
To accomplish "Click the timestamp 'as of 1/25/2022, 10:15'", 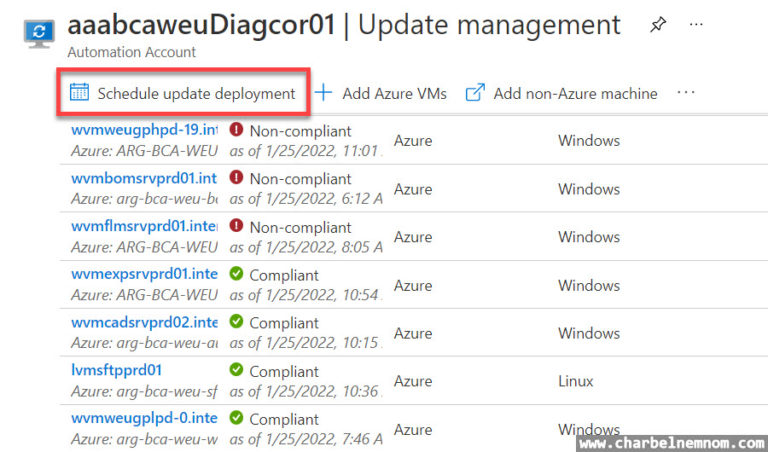I will [306, 343].
